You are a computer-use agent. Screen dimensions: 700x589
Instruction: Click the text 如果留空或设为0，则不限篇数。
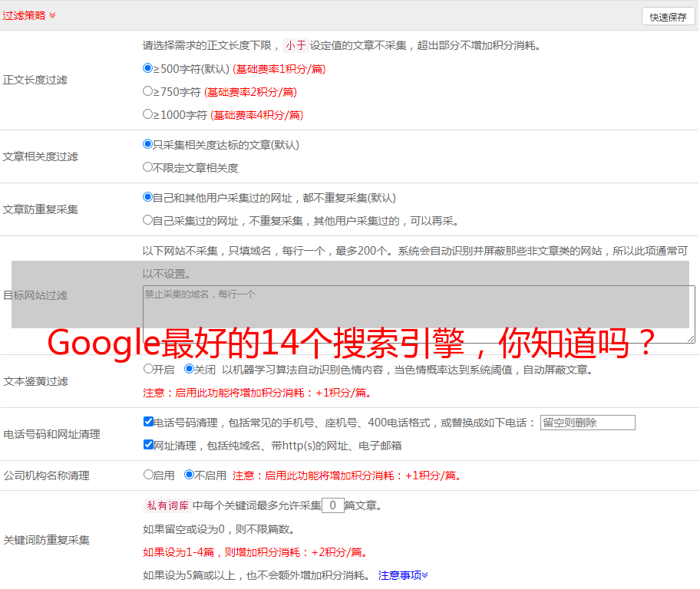[x=219, y=530]
